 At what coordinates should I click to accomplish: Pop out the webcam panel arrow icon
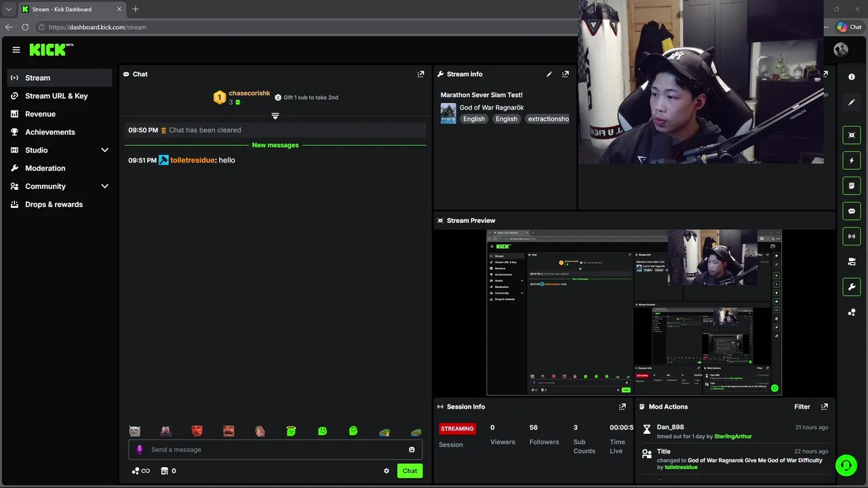(825, 74)
